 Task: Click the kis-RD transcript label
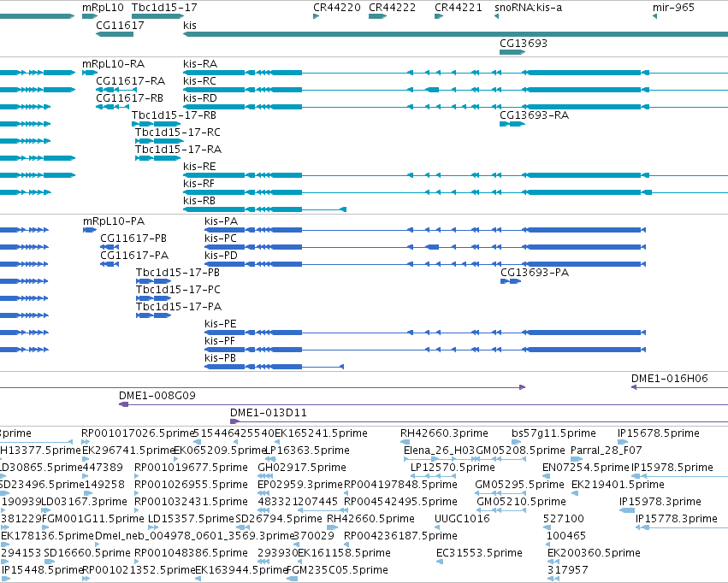[200, 97]
